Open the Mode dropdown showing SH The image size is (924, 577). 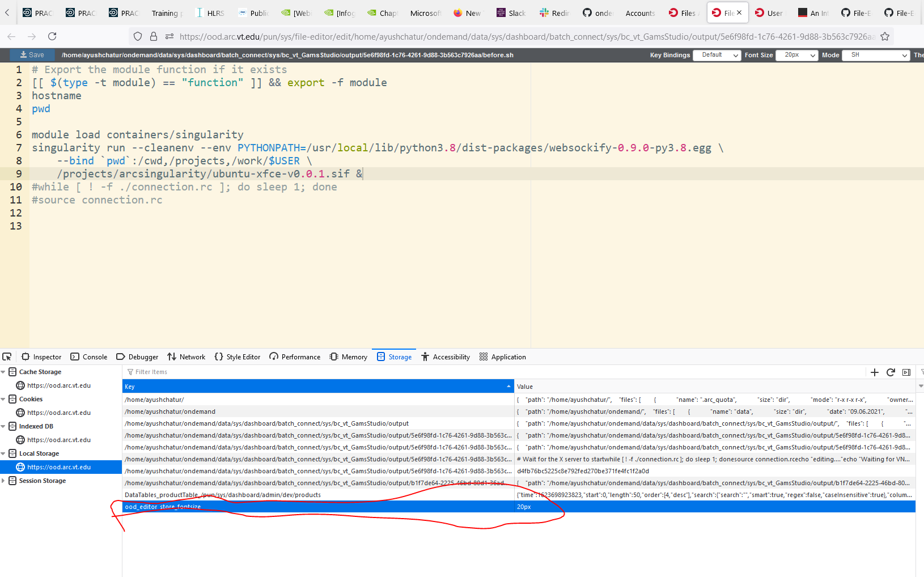tap(876, 55)
